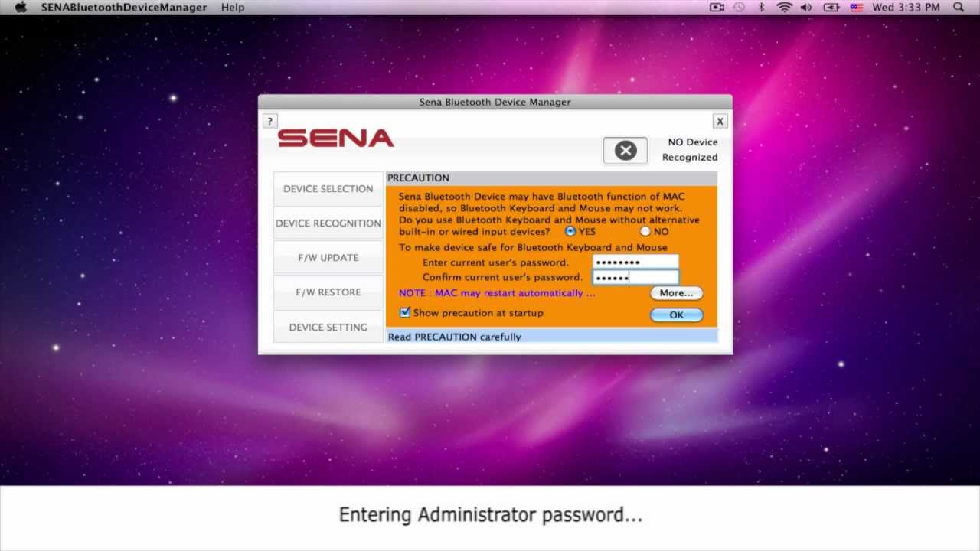Open the battery status icon

[831, 7]
